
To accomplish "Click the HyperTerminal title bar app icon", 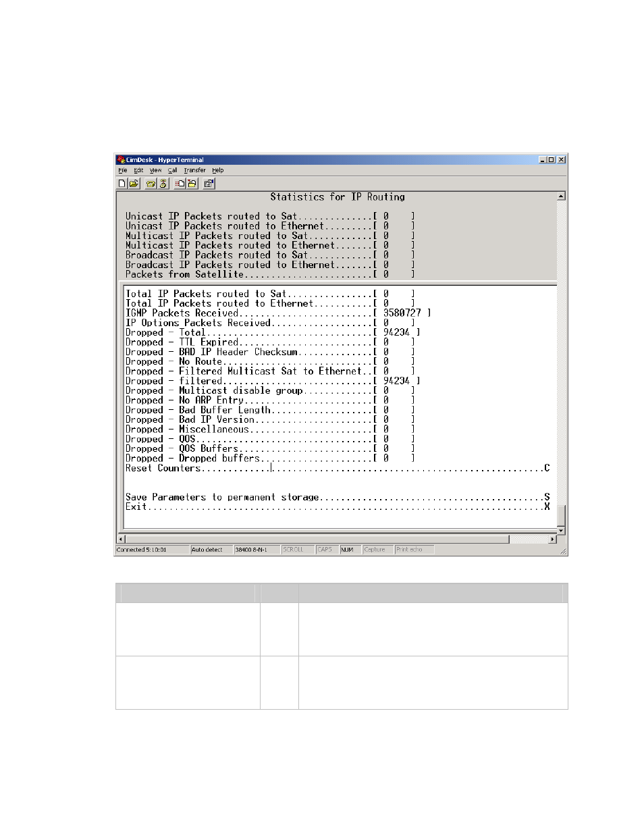I will click(121, 160).
